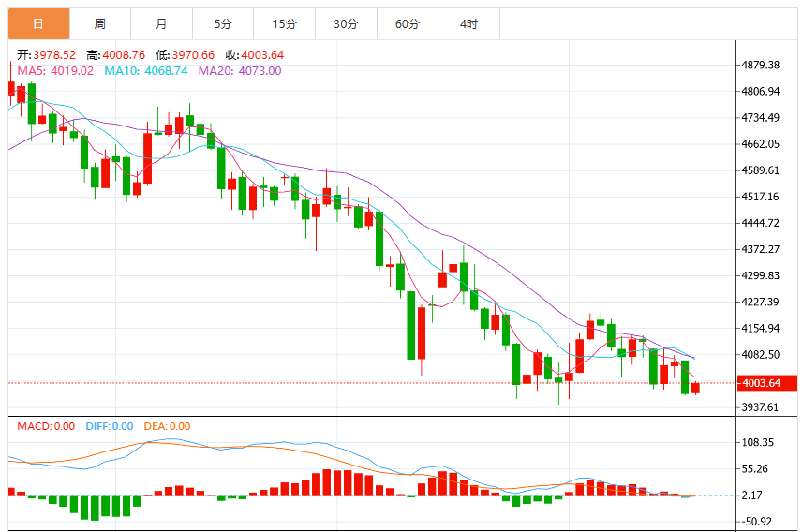Switch to the 周 weekly tab
Viewport: 802px width, 532px height.
point(100,24)
